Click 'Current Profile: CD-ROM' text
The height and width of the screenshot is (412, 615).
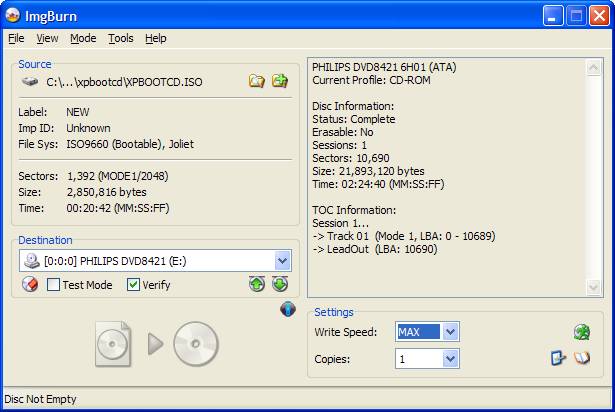coord(371,80)
